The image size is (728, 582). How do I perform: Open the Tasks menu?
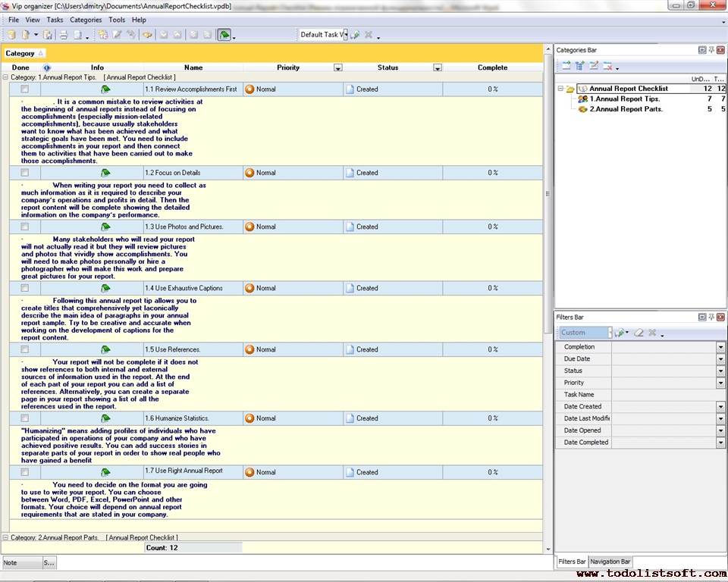[55, 20]
